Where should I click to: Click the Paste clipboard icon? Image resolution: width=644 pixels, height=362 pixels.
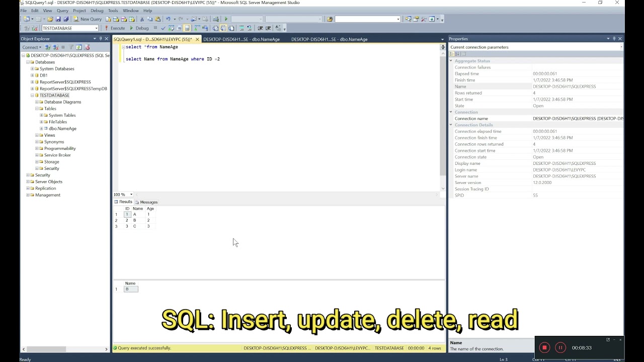click(158, 19)
